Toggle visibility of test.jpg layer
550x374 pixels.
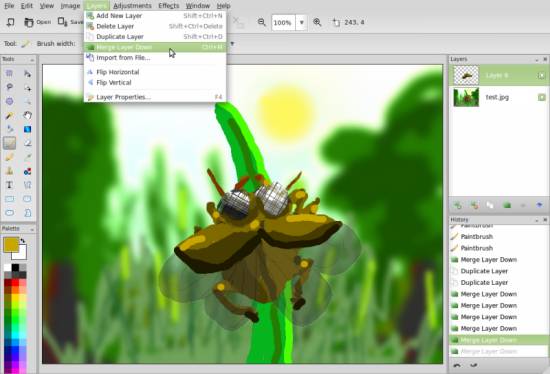(541, 97)
